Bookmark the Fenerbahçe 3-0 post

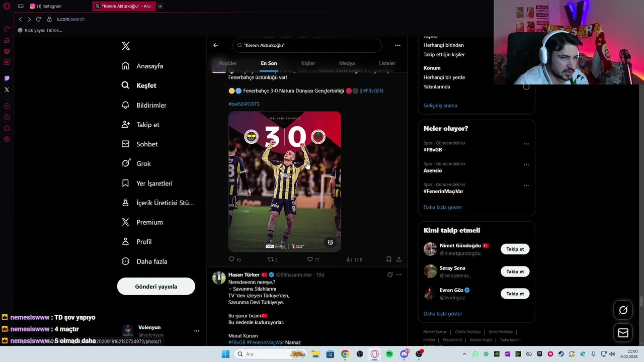click(x=389, y=259)
